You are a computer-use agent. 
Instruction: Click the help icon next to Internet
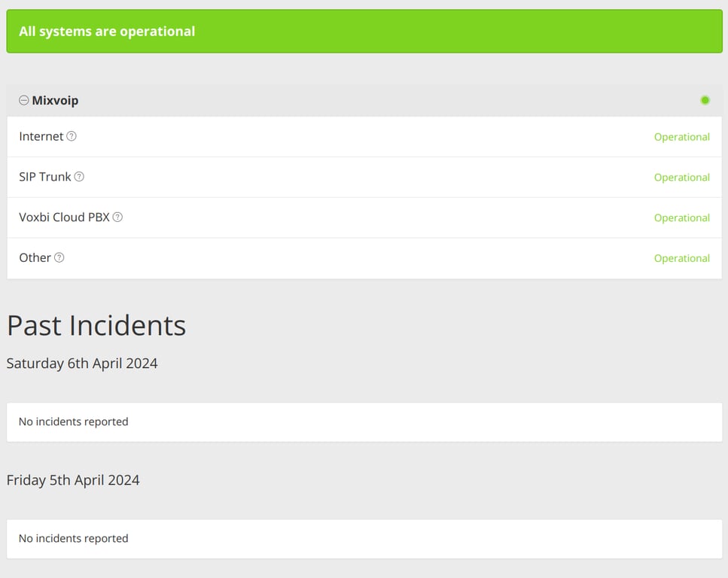tap(72, 136)
